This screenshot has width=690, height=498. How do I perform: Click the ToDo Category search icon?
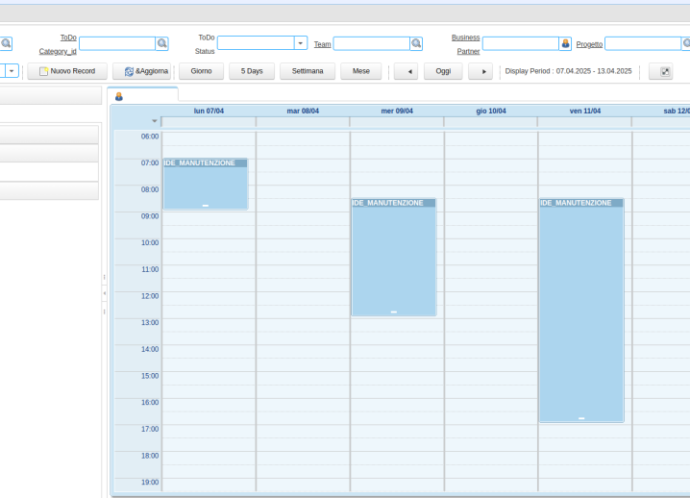(x=162, y=44)
